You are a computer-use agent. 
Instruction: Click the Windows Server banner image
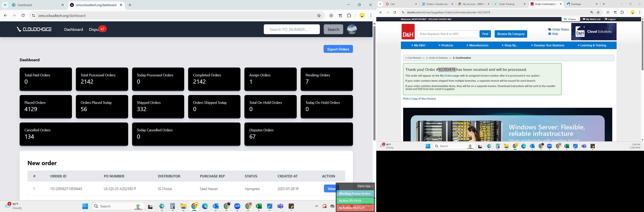click(508, 125)
